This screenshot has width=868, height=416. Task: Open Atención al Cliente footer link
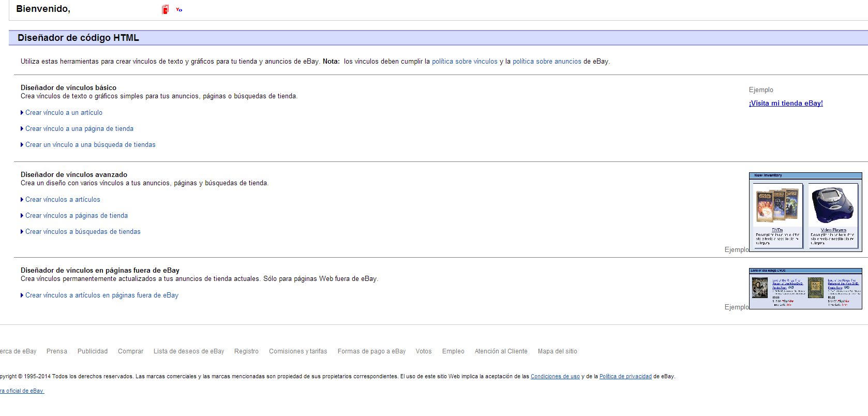click(x=501, y=351)
